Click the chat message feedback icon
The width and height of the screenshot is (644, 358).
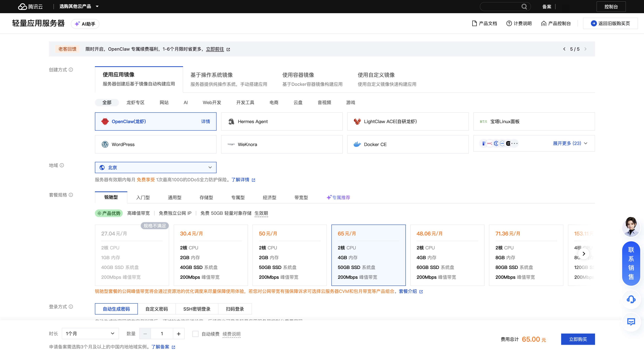pos(631,322)
